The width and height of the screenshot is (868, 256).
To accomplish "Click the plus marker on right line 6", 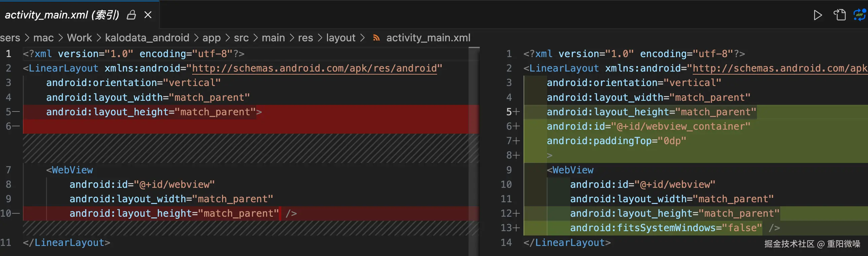I will click(x=516, y=126).
